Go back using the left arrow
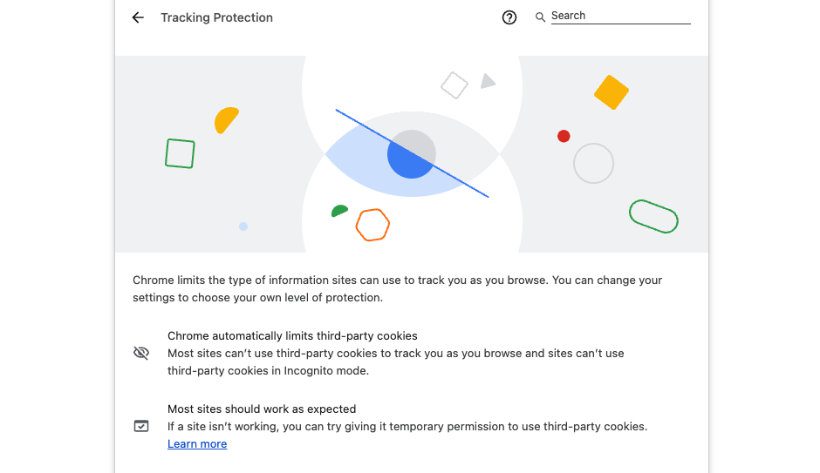820x473 pixels. (x=138, y=17)
